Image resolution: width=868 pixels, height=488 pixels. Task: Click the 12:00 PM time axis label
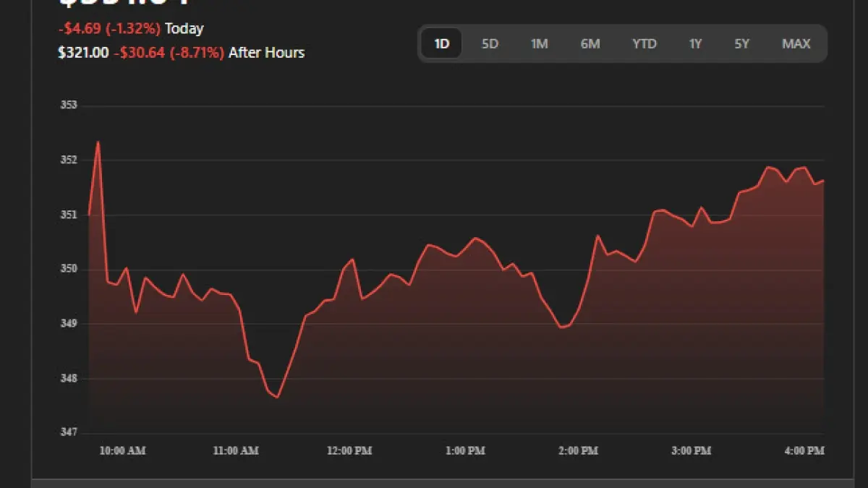349,450
